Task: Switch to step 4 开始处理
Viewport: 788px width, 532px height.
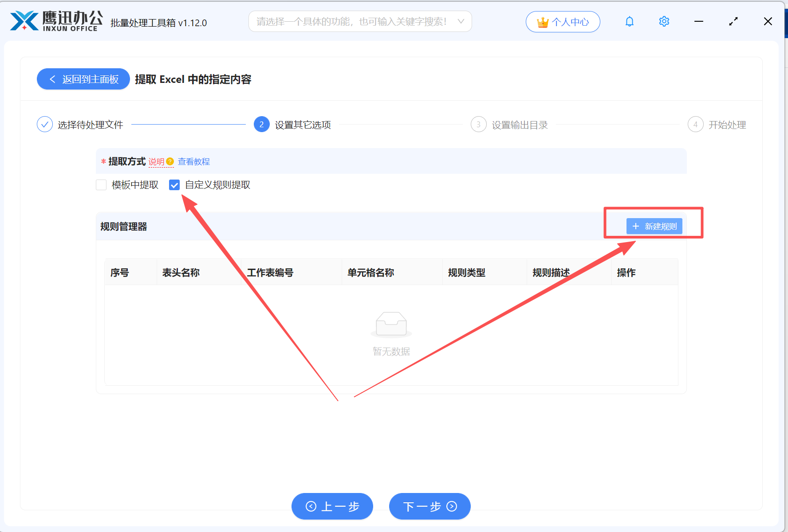Action: coord(695,125)
